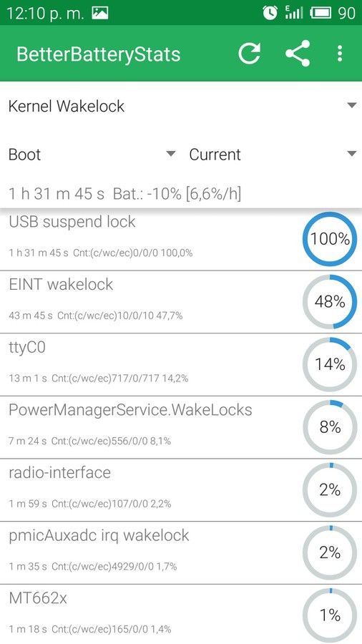Open the three-dot overflow menu
Image resolution: width=362 pixels, height=644 pixels.
pyautogui.click(x=339, y=54)
